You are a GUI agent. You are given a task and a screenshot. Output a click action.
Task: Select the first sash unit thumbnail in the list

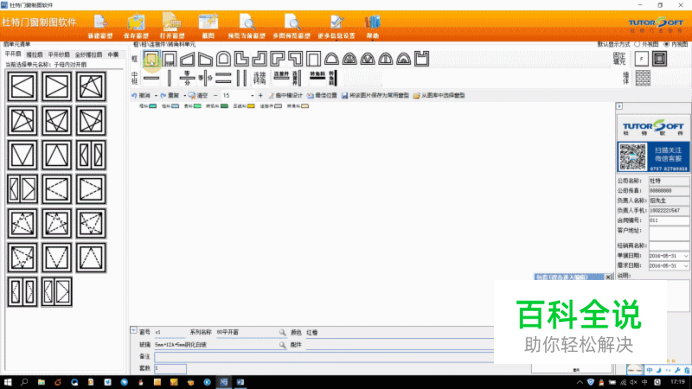point(23,87)
